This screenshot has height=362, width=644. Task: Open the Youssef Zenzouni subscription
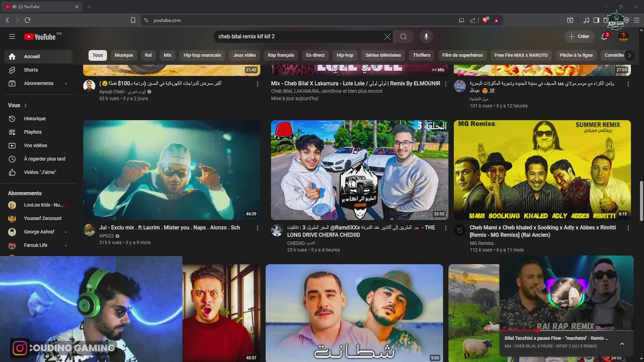(39, 218)
